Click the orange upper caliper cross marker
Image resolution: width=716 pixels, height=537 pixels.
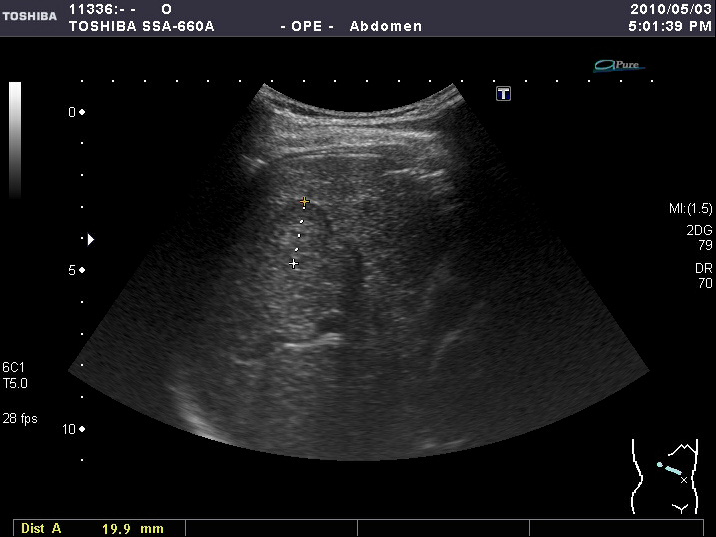(x=305, y=201)
